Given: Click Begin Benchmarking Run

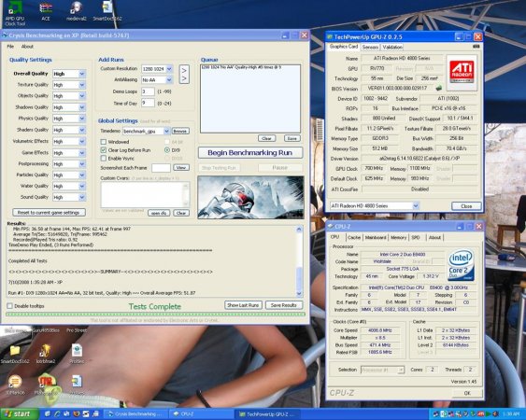Looking at the screenshot, I should click(250, 153).
